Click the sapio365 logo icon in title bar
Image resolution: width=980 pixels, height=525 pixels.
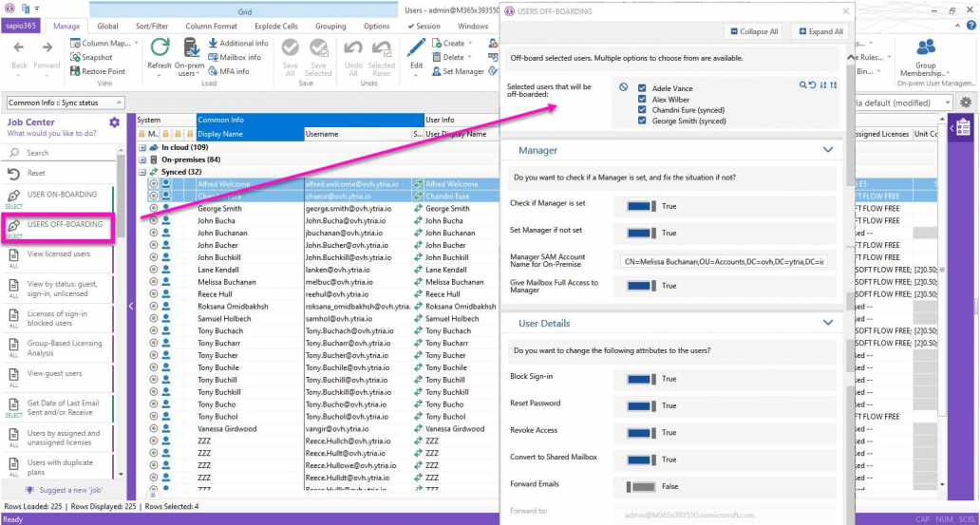coord(9,9)
